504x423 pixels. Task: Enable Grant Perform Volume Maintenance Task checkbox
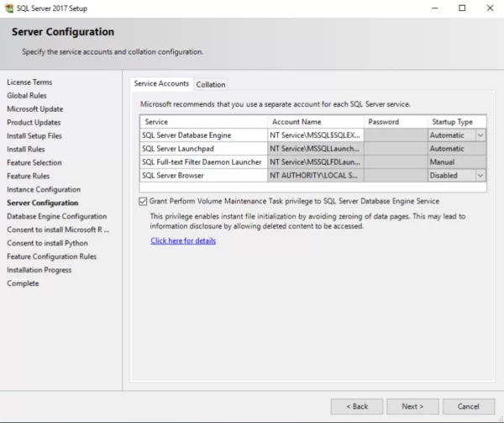coord(144,202)
